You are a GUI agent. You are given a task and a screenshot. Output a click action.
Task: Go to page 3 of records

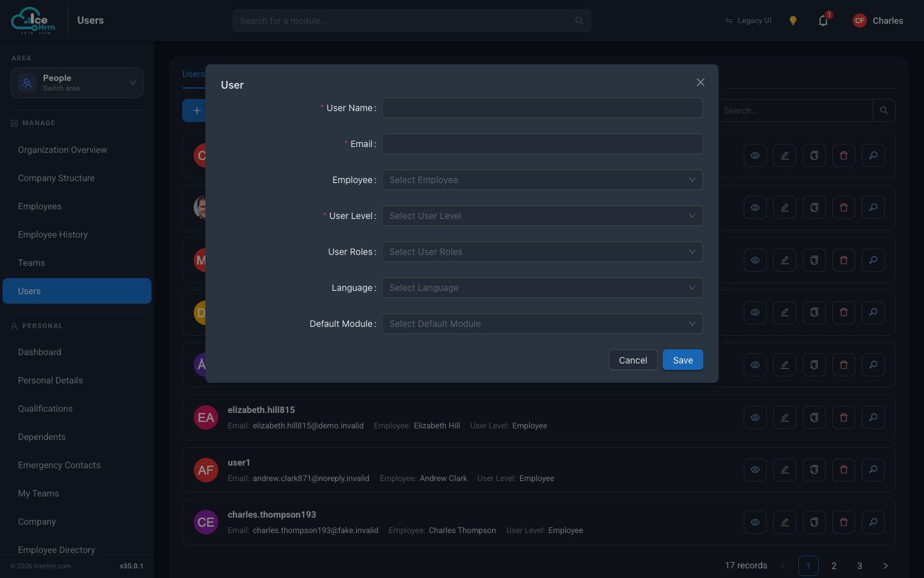860,566
